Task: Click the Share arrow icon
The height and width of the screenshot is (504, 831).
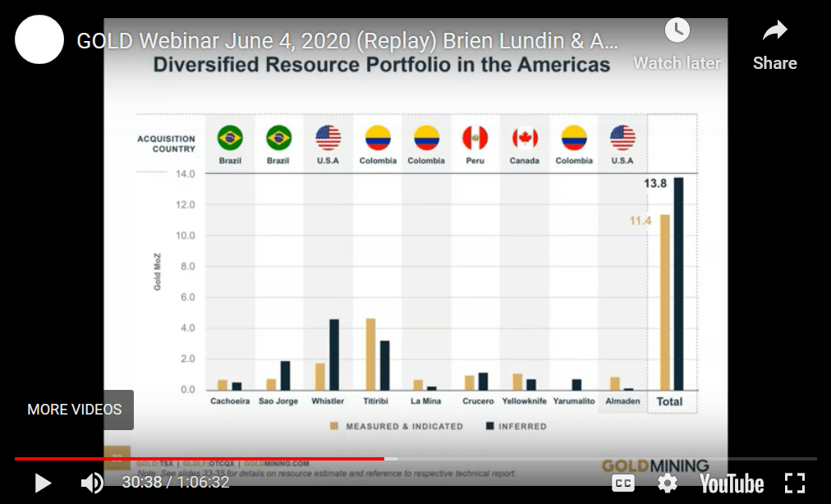Action: click(775, 30)
